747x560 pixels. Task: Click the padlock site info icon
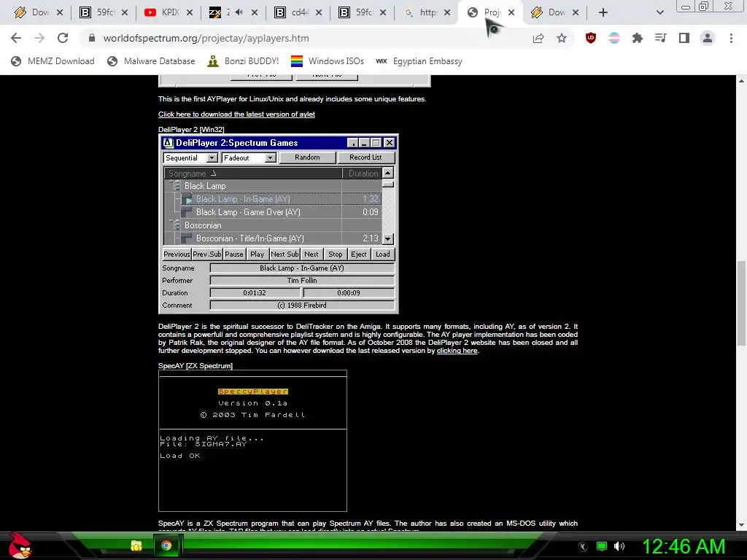pos(92,38)
